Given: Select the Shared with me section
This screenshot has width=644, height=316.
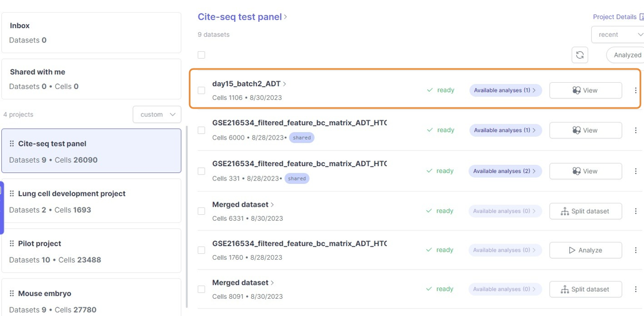Looking at the screenshot, I should [x=91, y=79].
